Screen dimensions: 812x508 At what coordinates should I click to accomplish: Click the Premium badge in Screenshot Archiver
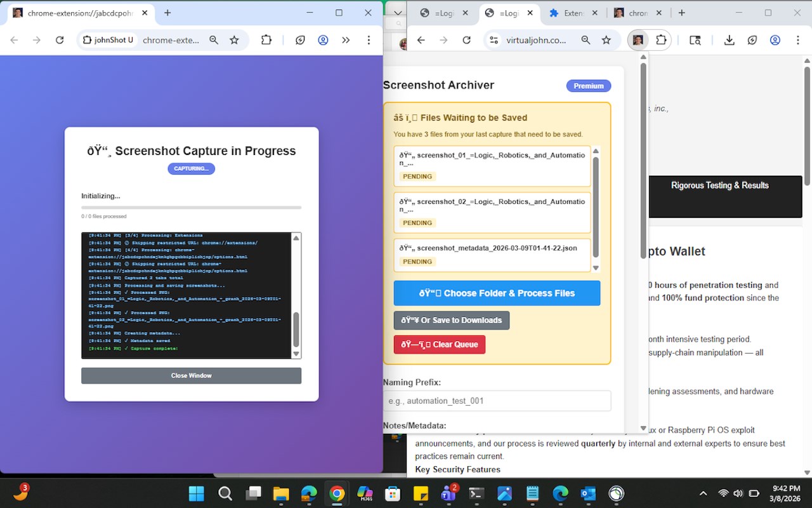point(589,86)
